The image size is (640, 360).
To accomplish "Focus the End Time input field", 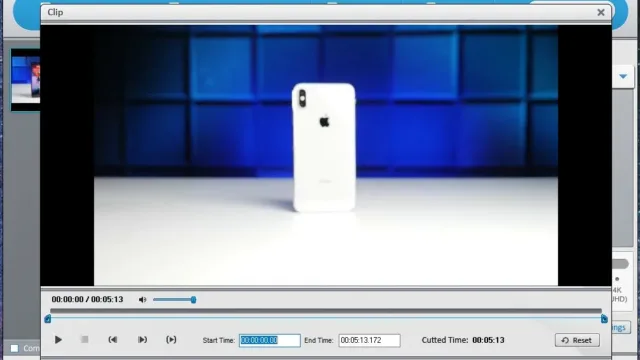I will click(x=369, y=340).
